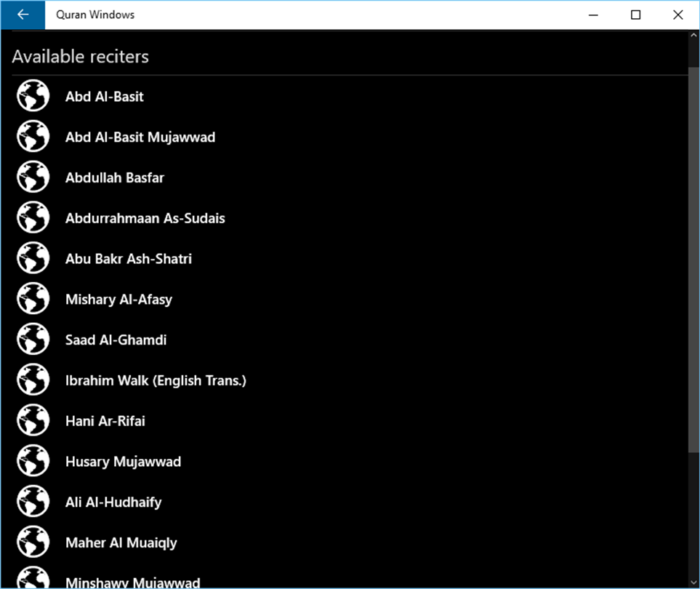Click globe icon beside Ali Al-Hudhaify

[x=33, y=502]
